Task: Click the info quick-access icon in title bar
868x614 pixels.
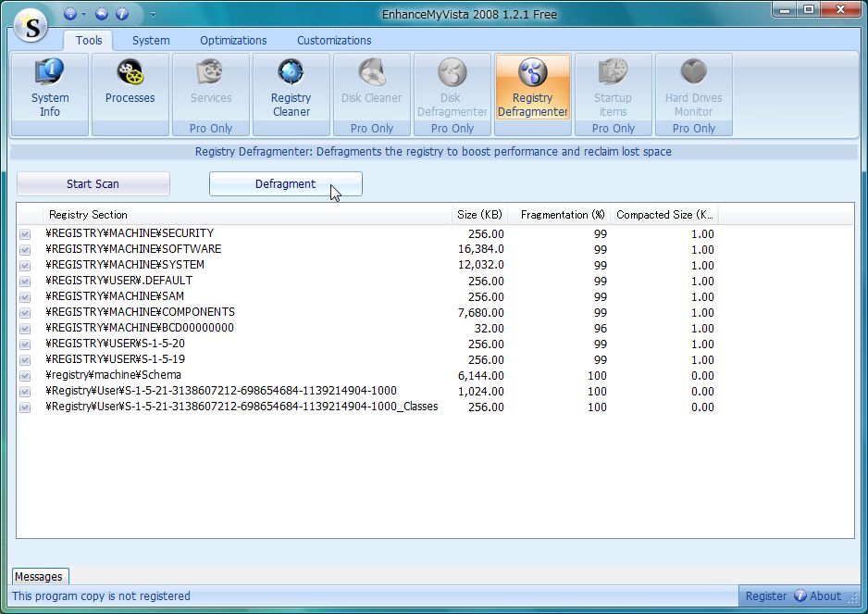Action: (x=122, y=14)
